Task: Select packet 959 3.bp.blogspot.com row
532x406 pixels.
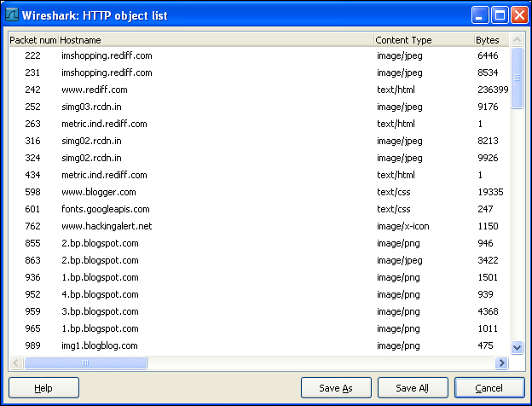Action: pos(259,311)
